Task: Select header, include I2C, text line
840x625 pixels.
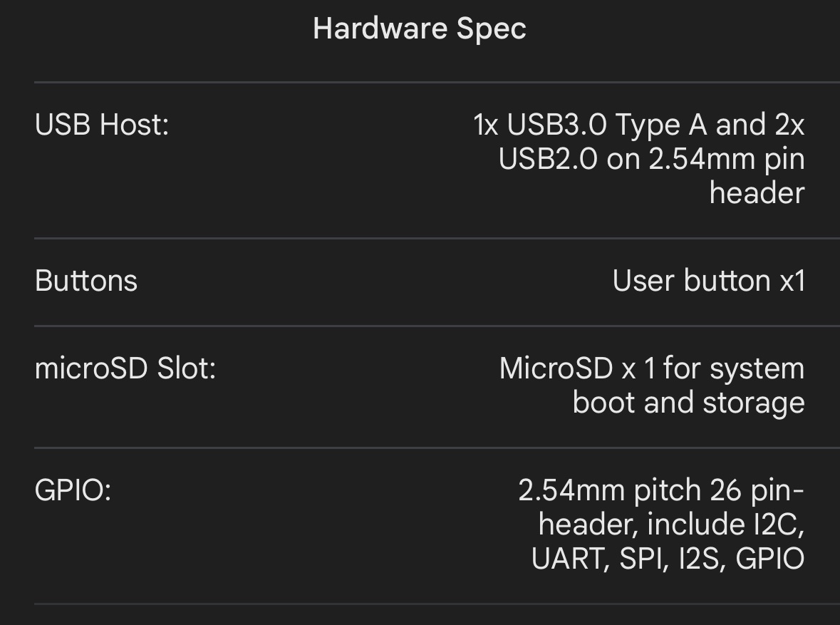Action: tap(672, 525)
